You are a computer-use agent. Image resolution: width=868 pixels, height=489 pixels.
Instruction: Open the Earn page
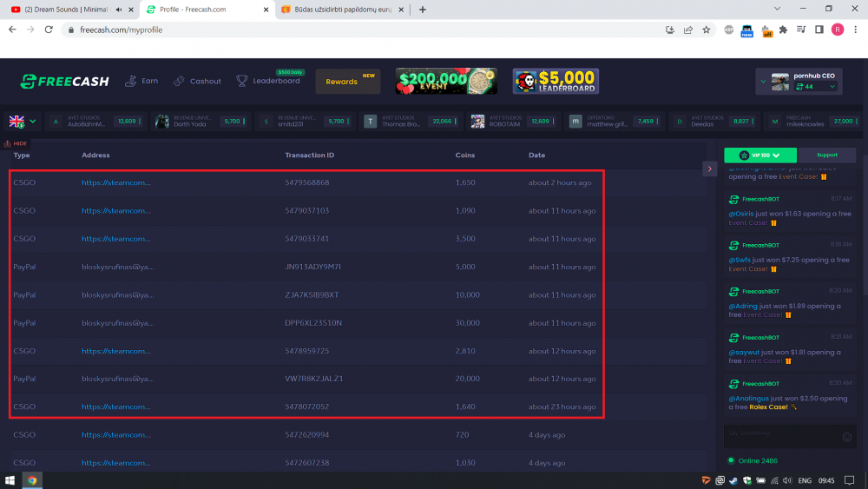141,81
